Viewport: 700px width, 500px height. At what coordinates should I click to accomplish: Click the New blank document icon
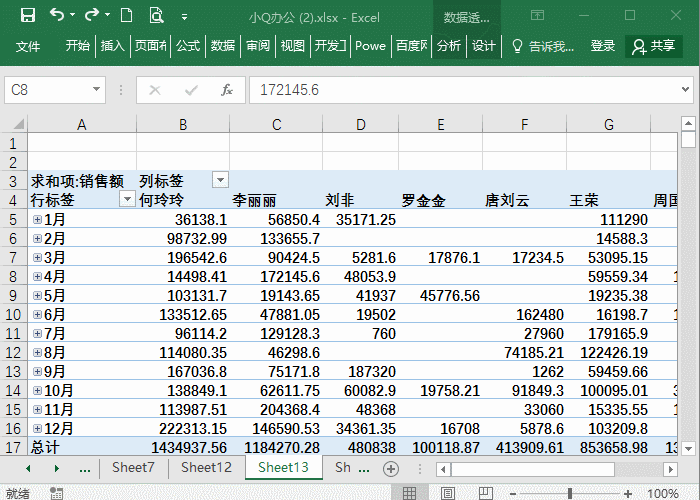point(126,15)
